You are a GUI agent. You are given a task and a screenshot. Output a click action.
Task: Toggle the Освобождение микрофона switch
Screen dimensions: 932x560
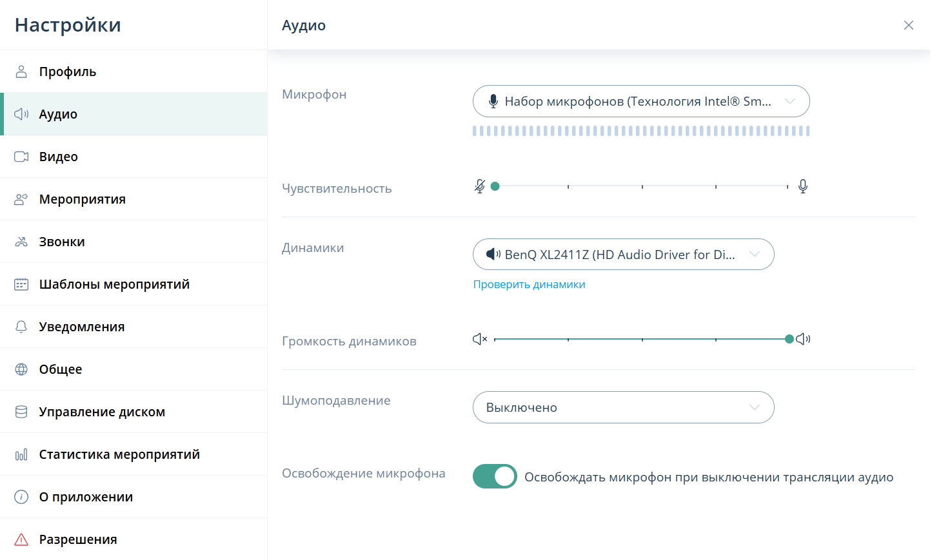click(x=495, y=476)
